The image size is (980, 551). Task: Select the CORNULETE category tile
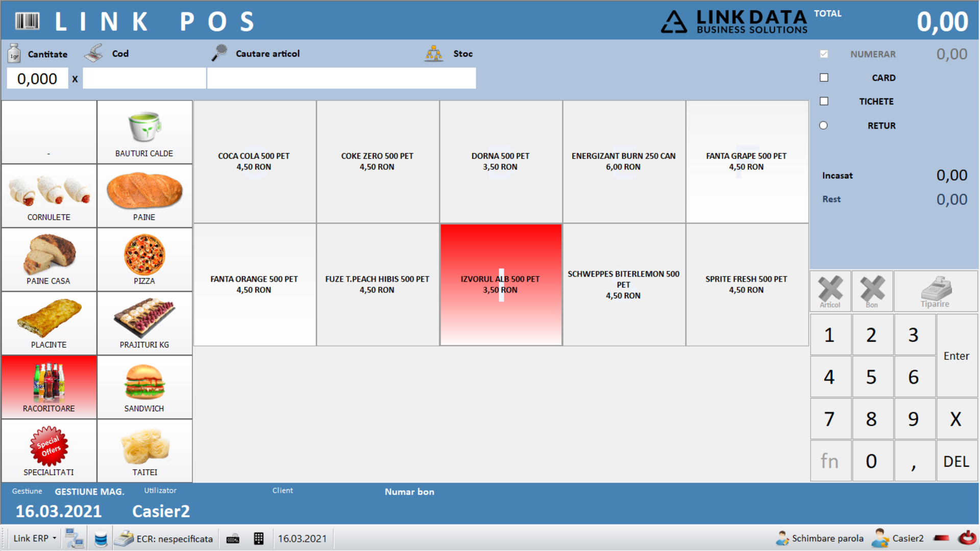click(x=49, y=196)
